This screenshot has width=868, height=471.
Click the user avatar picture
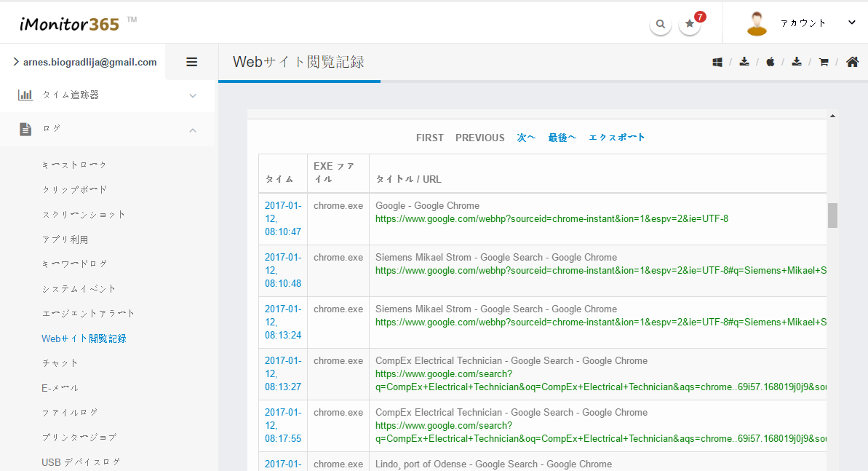757,23
